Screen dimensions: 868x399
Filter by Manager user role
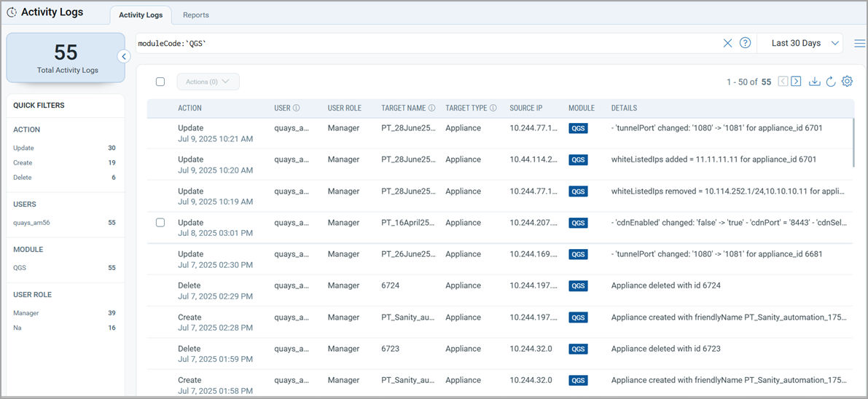tap(26, 313)
